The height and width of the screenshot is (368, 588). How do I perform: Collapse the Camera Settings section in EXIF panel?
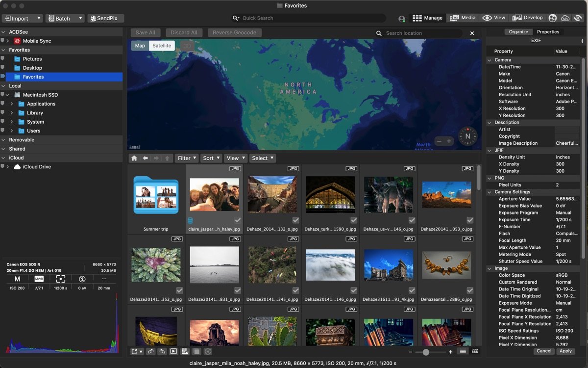490,192
